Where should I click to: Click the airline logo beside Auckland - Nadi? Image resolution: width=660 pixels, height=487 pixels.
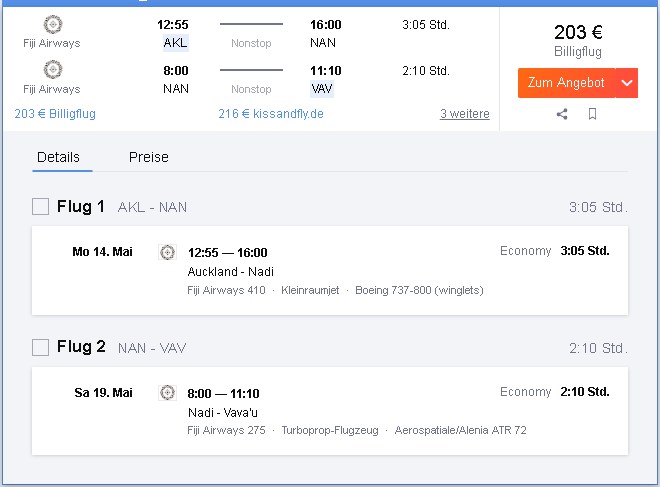pyautogui.click(x=168, y=252)
